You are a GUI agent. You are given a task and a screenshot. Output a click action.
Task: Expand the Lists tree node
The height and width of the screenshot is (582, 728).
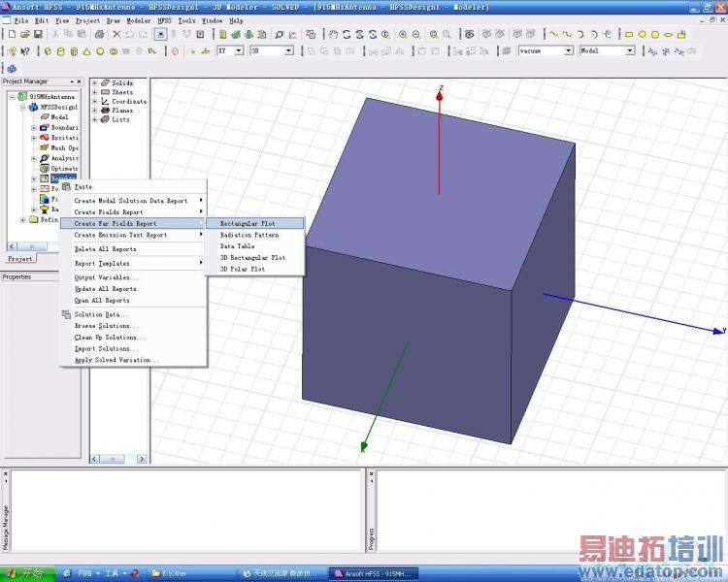[95, 119]
